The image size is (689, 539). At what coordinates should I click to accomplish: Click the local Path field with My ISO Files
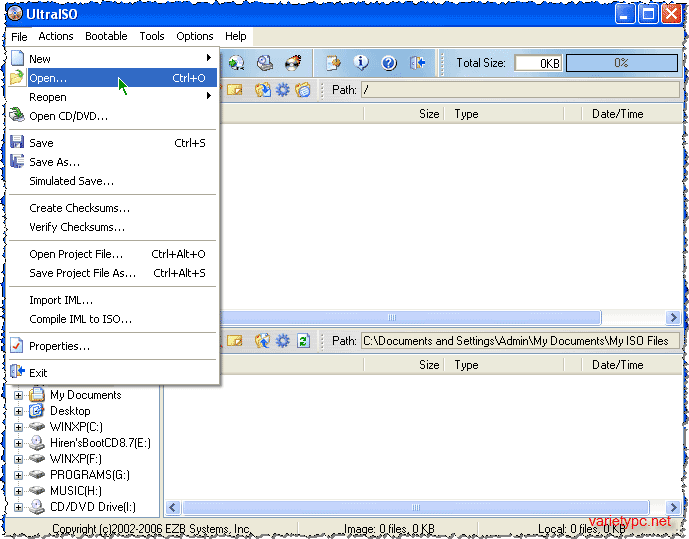(x=521, y=341)
